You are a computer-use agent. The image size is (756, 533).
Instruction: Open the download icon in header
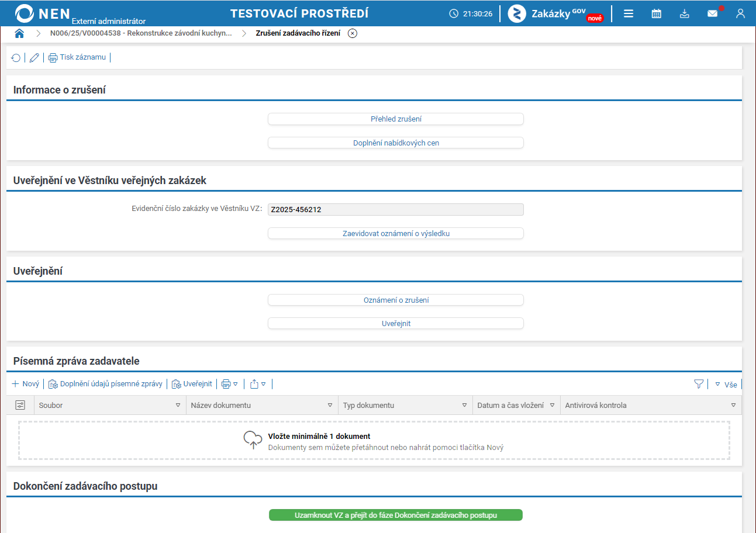[x=684, y=13]
